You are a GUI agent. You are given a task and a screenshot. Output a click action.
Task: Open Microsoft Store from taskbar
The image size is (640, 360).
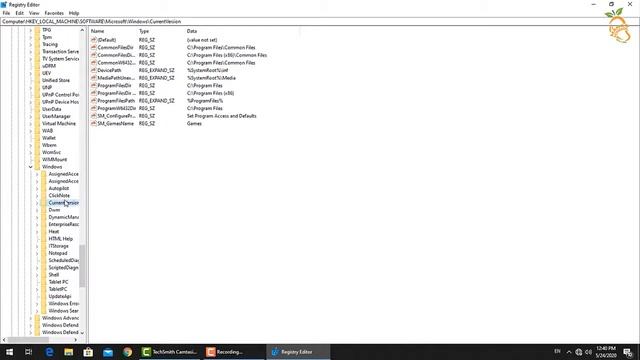88,352
